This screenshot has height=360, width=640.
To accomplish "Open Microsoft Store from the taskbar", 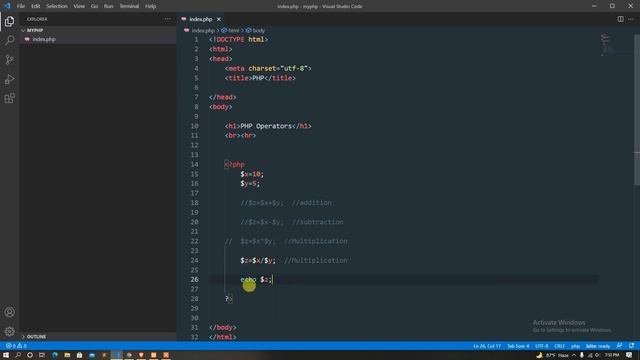I will click(x=80, y=355).
